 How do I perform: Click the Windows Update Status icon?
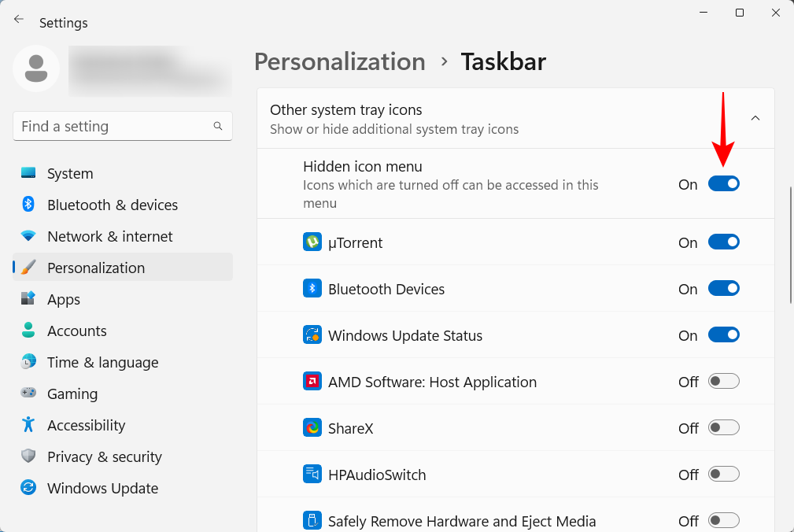click(x=312, y=334)
